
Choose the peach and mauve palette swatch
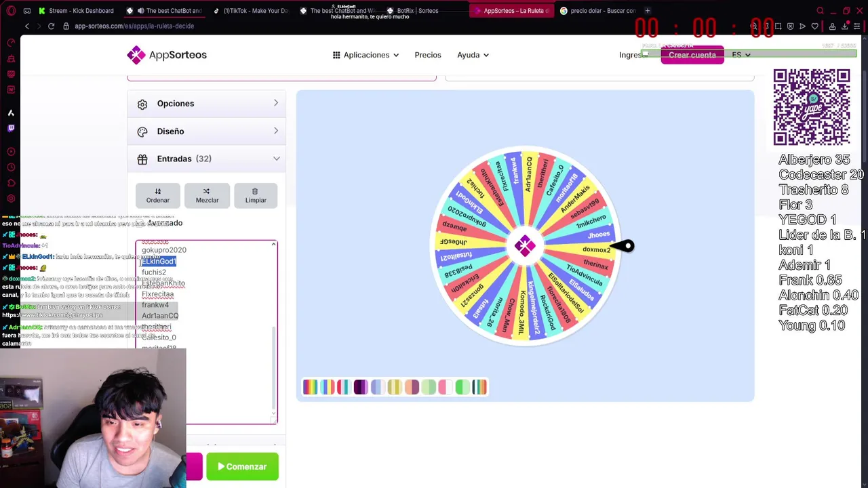pyautogui.click(x=412, y=387)
